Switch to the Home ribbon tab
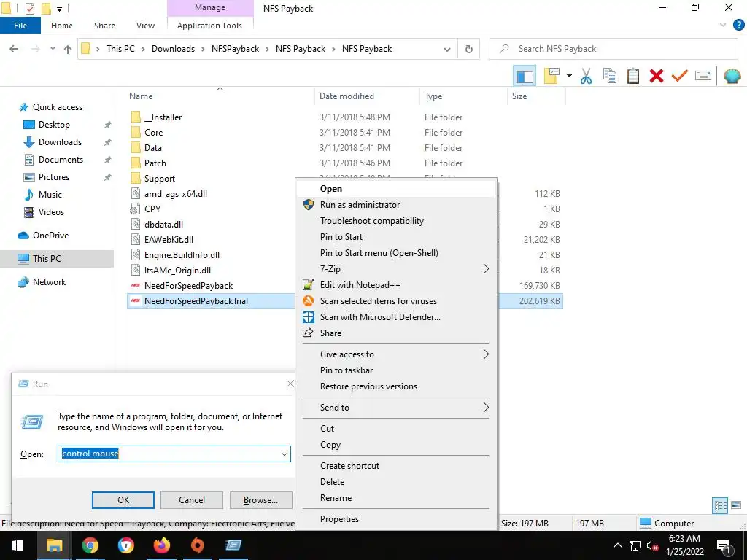This screenshot has height=560, width=747. (x=62, y=26)
